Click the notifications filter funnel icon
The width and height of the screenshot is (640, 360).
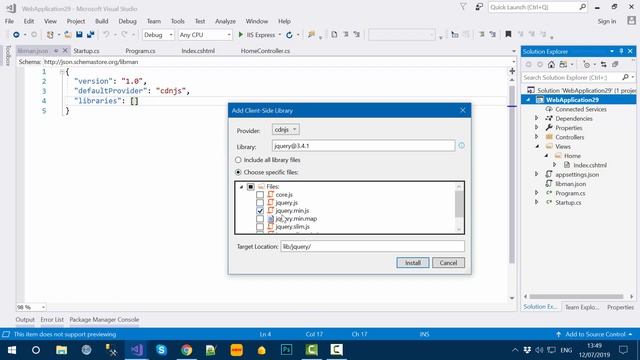coord(463,7)
